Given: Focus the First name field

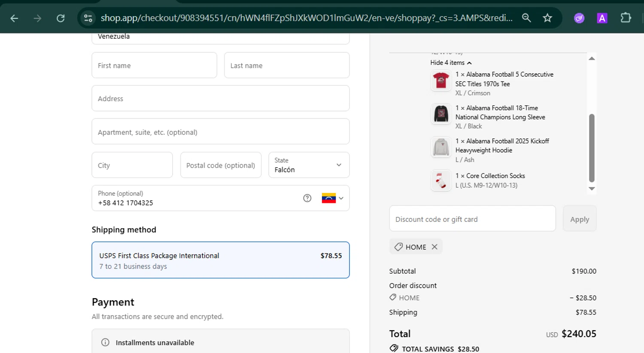Looking at the screenshot, I should [x=154, y=65].
